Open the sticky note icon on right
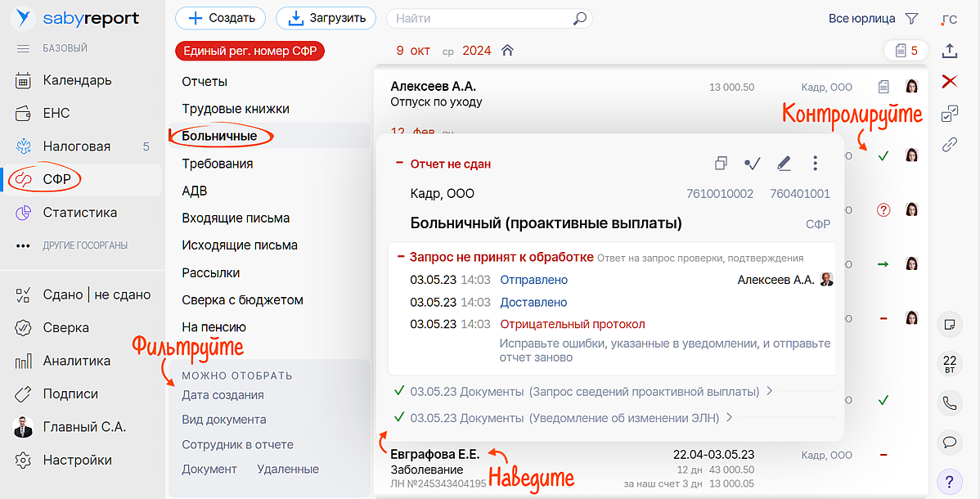Viewport: 980px width, 499px height. point(949,324)
